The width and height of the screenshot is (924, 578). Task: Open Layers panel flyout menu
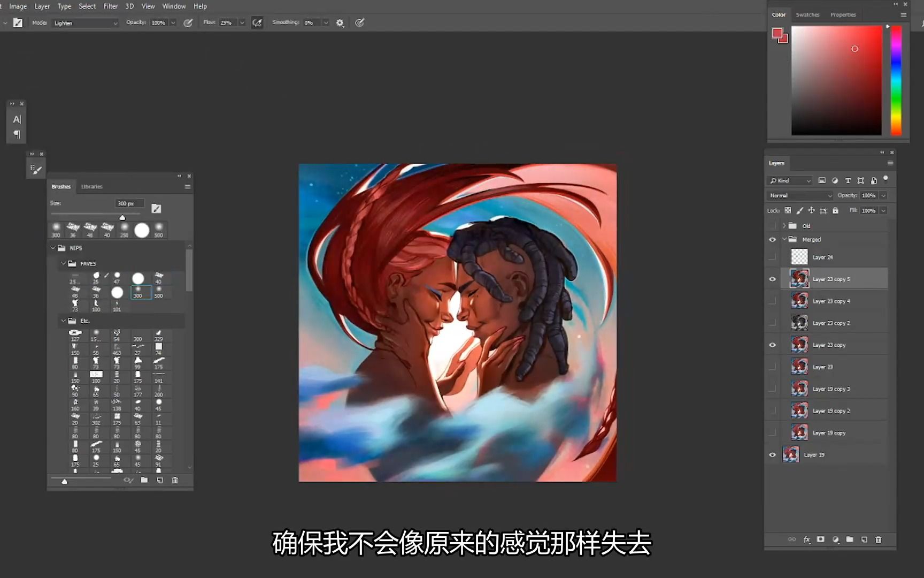[x=890, y=163]
